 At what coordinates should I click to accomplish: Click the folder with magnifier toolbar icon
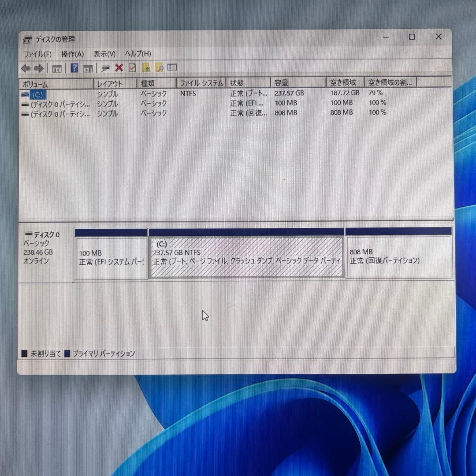158,68
